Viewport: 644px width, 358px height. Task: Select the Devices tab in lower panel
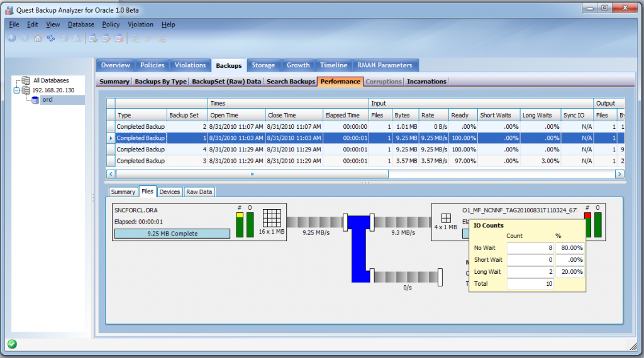click(x=170, y=192)
